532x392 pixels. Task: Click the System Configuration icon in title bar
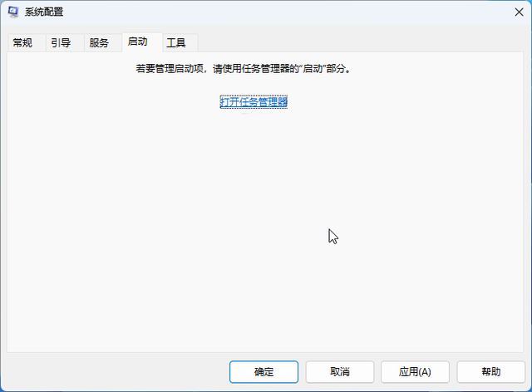pyautogui.click(x=14, y=12)
